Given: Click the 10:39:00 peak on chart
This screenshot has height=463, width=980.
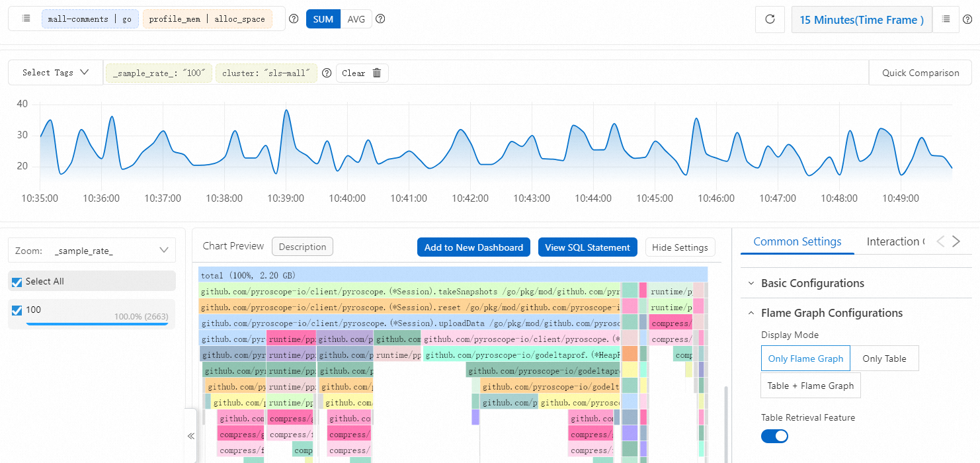Looking at the screenshot, I should click(x=286, y=110).
